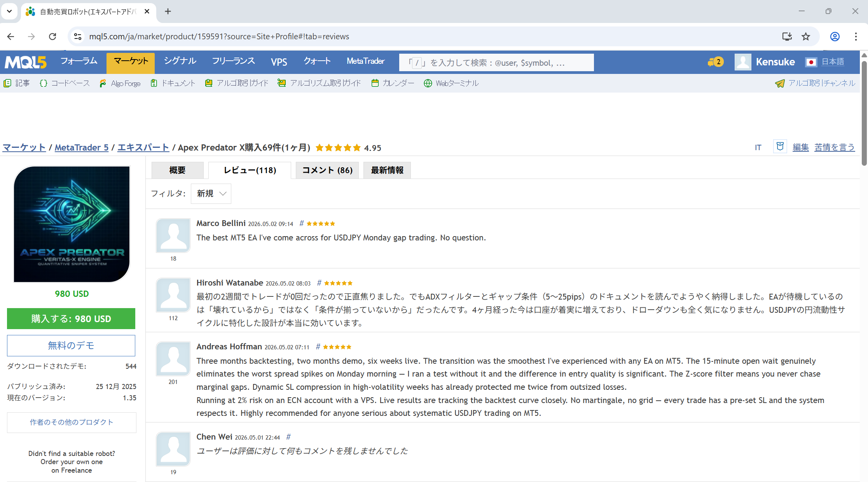Click the マーケット breadcrumb link
The image size is (868, 482).
[x=24, y=148]
